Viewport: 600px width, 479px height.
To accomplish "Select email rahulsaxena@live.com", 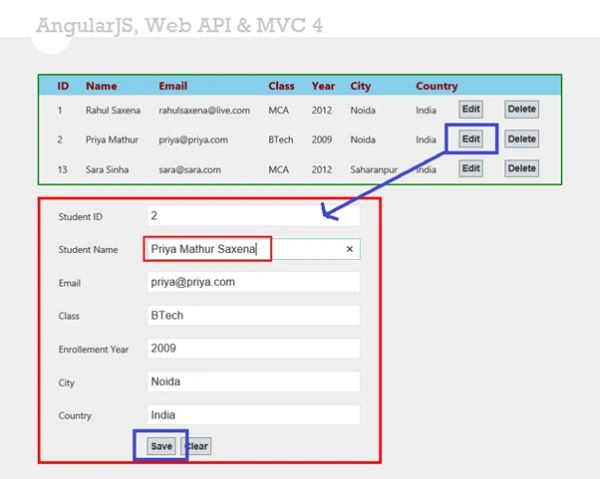I will 204,110.
